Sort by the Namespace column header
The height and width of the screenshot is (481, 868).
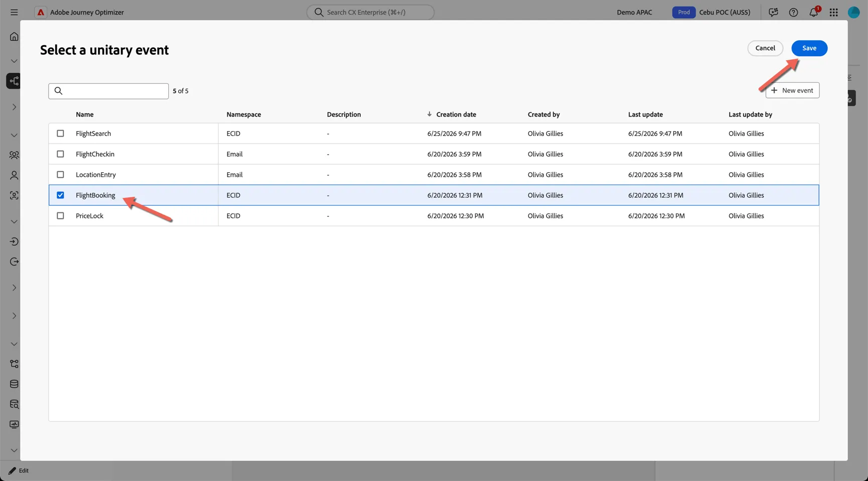[x=244, y=114]
